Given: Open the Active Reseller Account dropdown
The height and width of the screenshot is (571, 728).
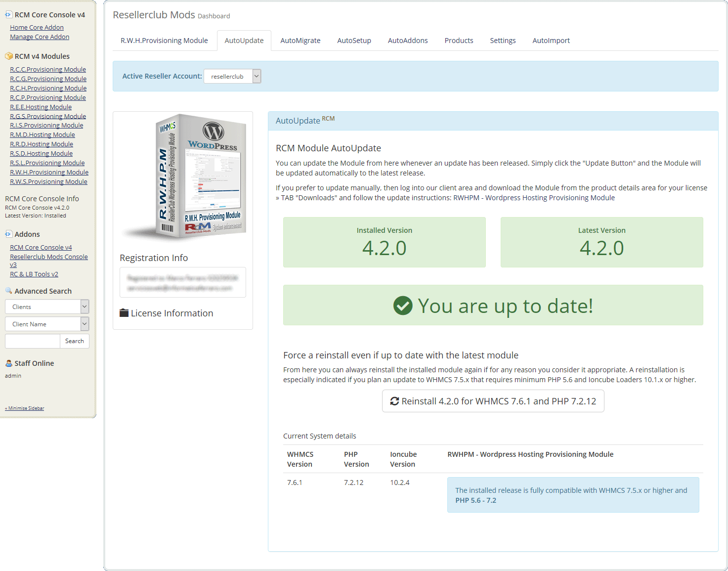Looking at the screenshot, I should [x=232, y=76].
